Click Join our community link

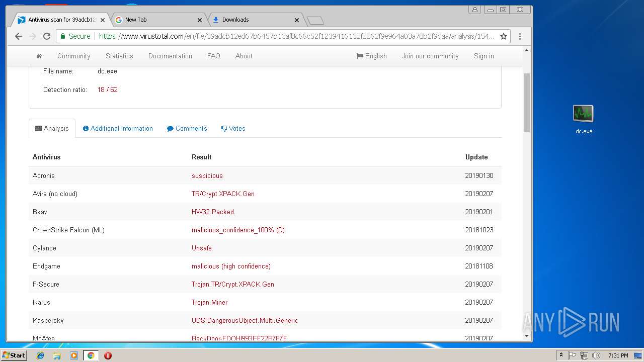coord(430,56)
